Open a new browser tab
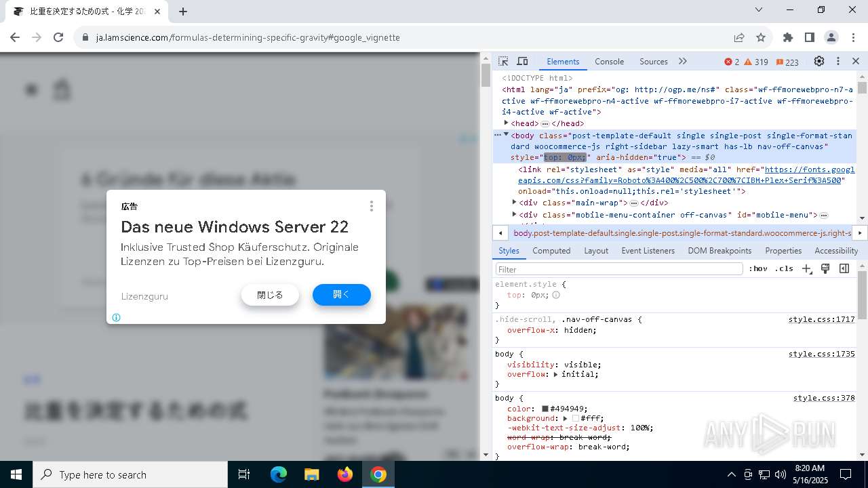Image resolution: width=868 pixels, height=488 pixels. pyautogui.click(x=183, y=11)
